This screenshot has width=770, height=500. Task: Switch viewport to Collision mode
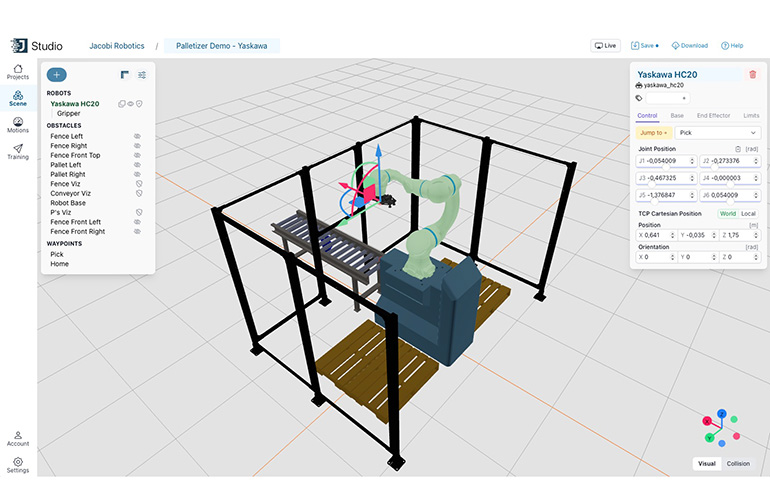coord(738,463)
